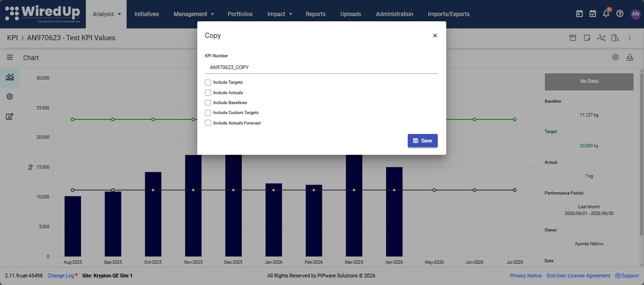Screen dimensions: 644x285
Task: Click the Support link
Action: pos(627,276)
